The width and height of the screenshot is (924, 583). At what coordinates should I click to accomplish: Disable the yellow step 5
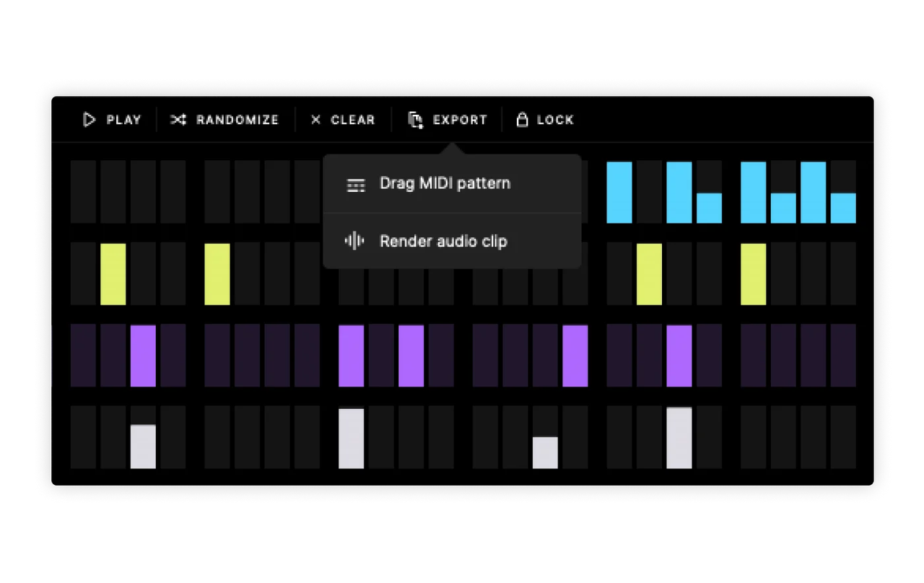point(217,274)
